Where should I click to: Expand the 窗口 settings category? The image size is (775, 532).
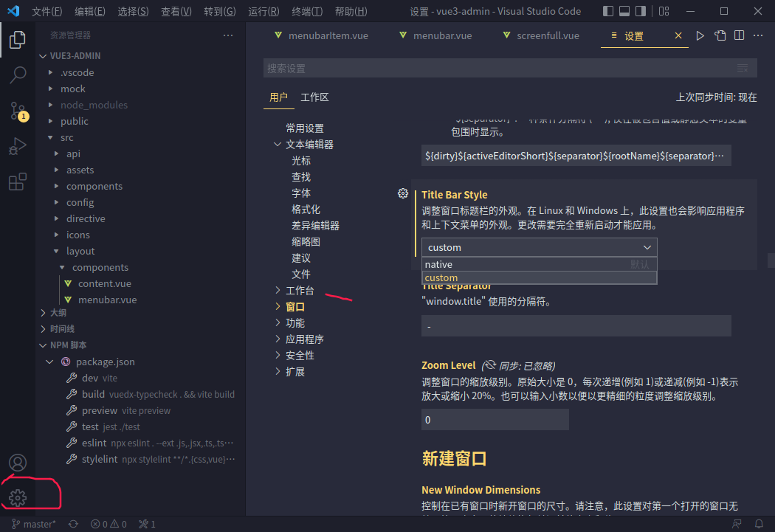278,307
